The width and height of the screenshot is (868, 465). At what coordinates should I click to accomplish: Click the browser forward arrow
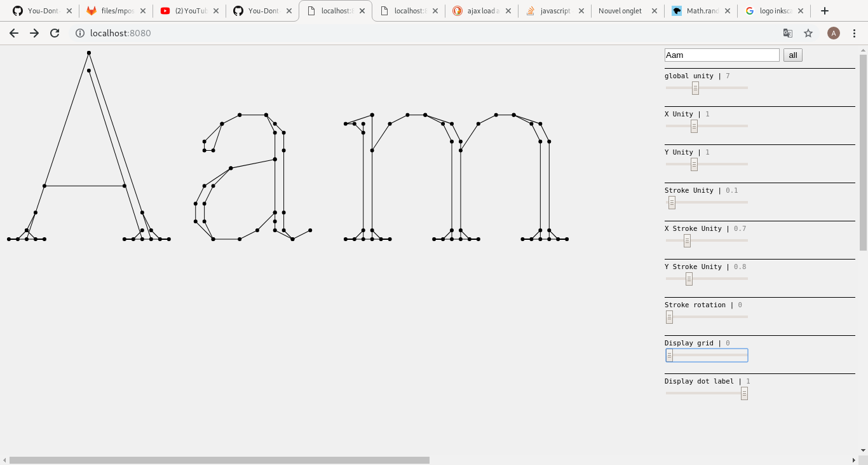tap(34, 33)
